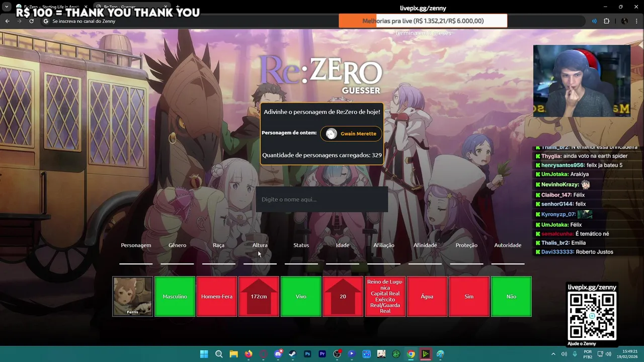This screenshot has height=362, width=644.
Task: Open File Explorer from the taskbar
Action: [233, 354]
